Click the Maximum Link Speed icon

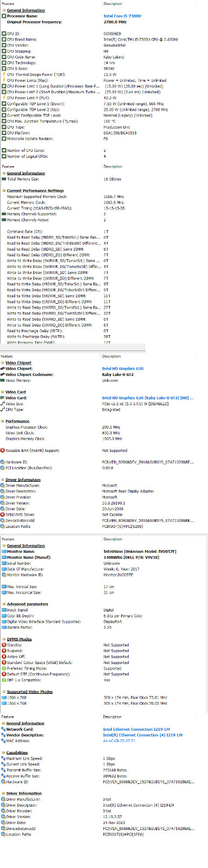point(3,758)
